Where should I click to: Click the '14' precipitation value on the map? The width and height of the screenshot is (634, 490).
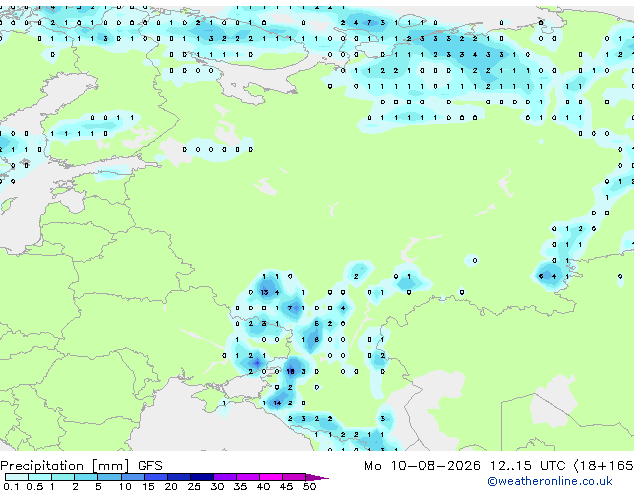pos(277,403)
